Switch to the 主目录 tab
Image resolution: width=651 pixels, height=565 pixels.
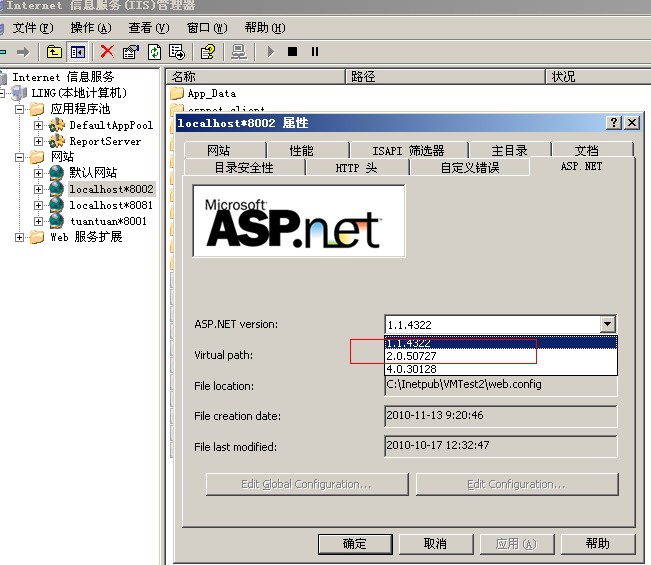[x=509, y=150]
